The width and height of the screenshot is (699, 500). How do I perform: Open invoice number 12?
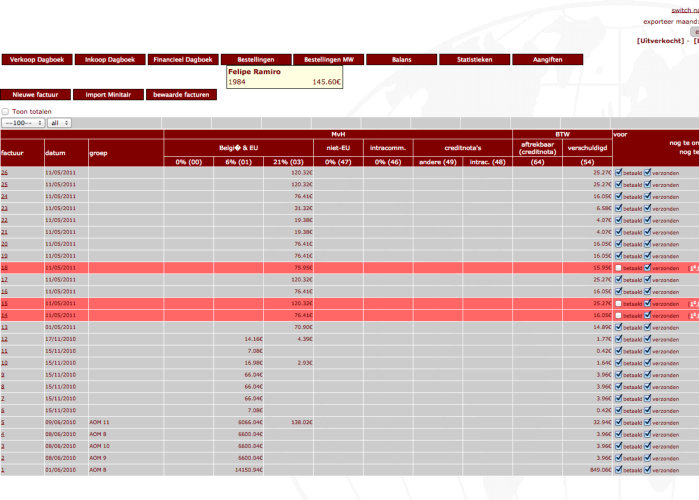pos(4,339)
